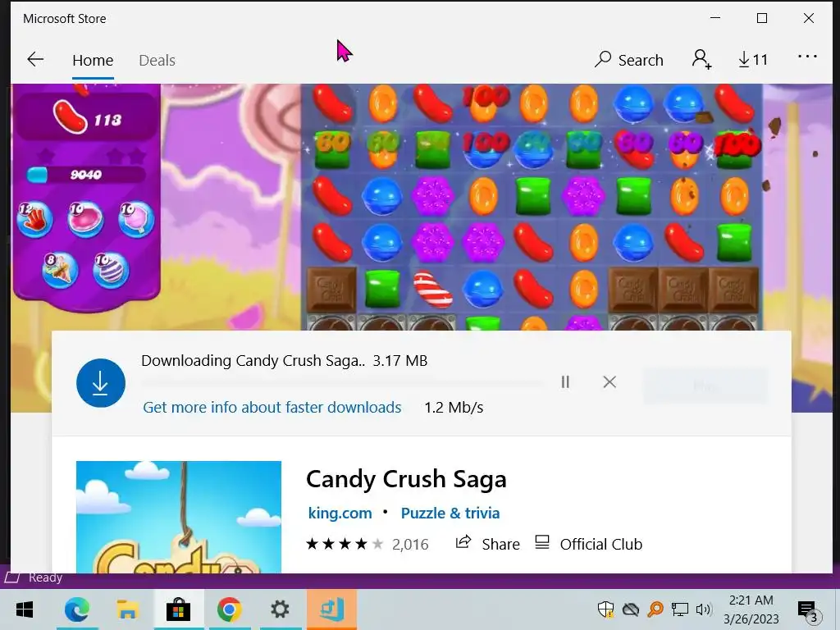The width and height of the screenshot is (840, 630).
Task: Click the blue download circle icon
Action: [101, 383]
